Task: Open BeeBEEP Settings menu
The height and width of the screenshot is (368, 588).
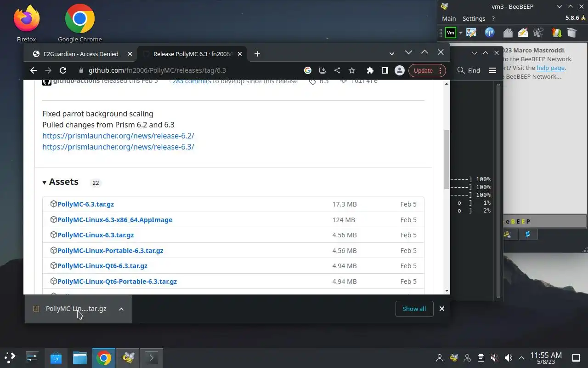Action: click(474, 18)
